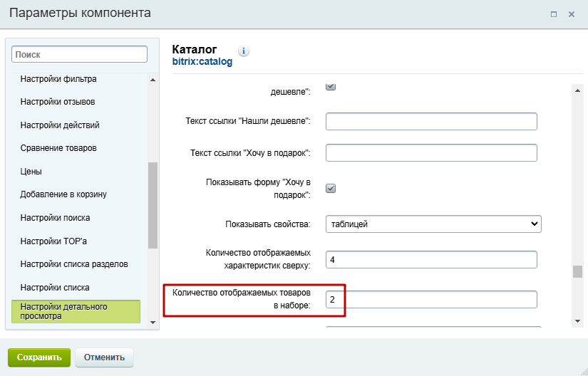Click the sidebar list scroll-up arrow

(x=153, y=80)
